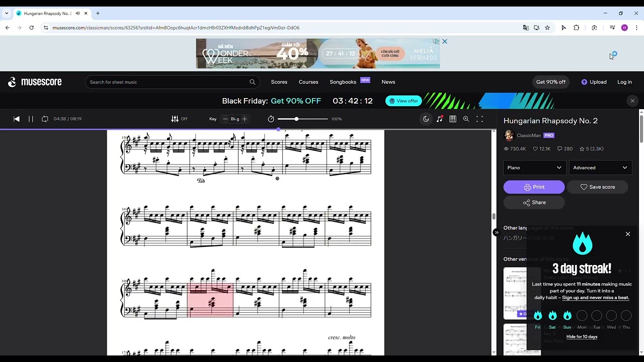The image size is (644, 362).
Task: Click the MuseScore logo
Action: coord(35,82)
